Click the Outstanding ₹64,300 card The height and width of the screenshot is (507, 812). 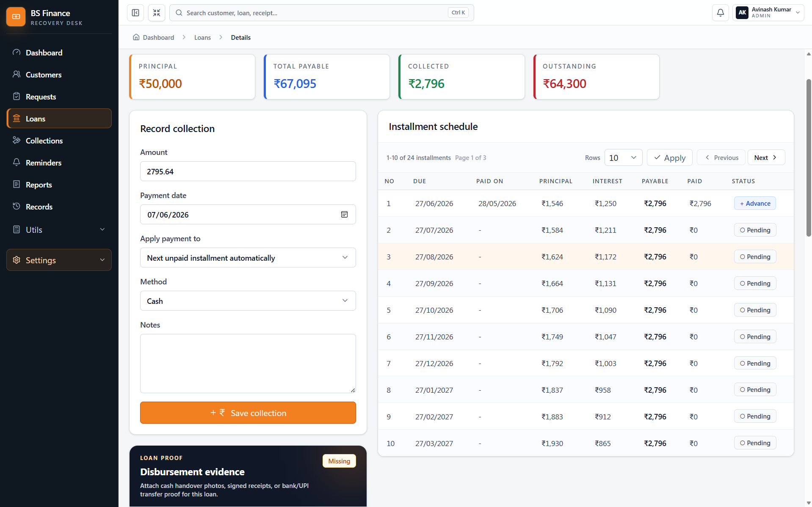[596, 77]
